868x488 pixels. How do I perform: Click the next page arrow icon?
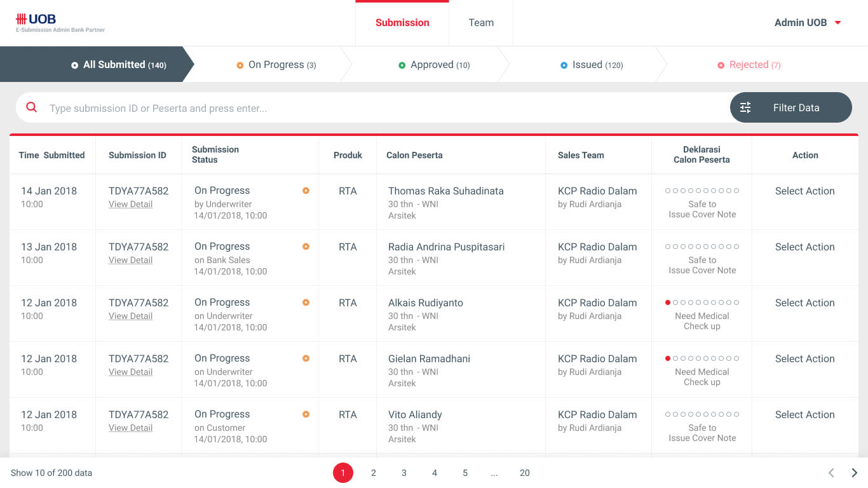pyautogui.click(x=854, y=473)
